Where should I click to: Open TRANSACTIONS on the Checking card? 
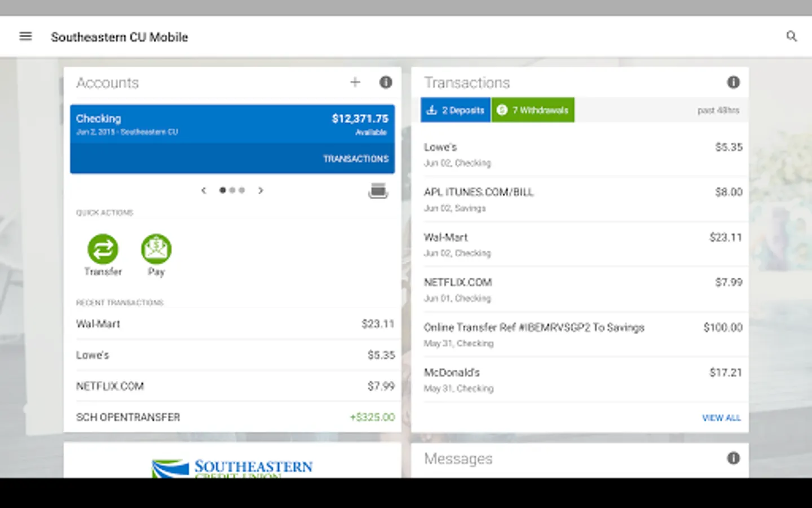(356, 159)
